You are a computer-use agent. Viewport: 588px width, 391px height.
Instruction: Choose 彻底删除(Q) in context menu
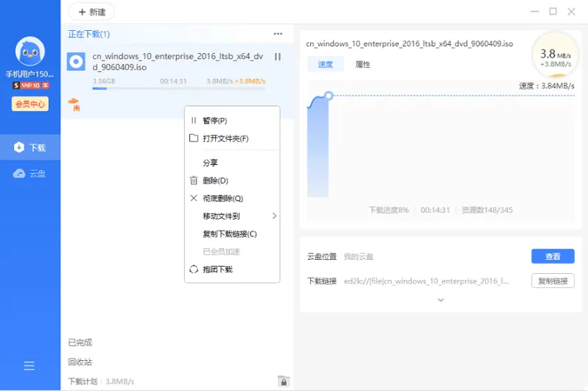click(232, 198)
